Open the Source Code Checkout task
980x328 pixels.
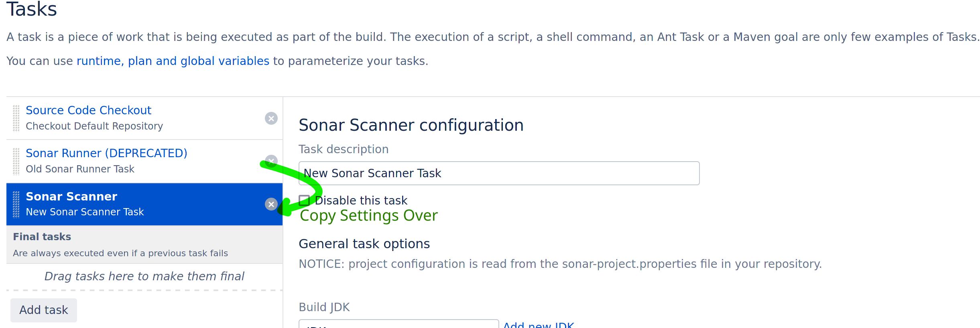88,110
